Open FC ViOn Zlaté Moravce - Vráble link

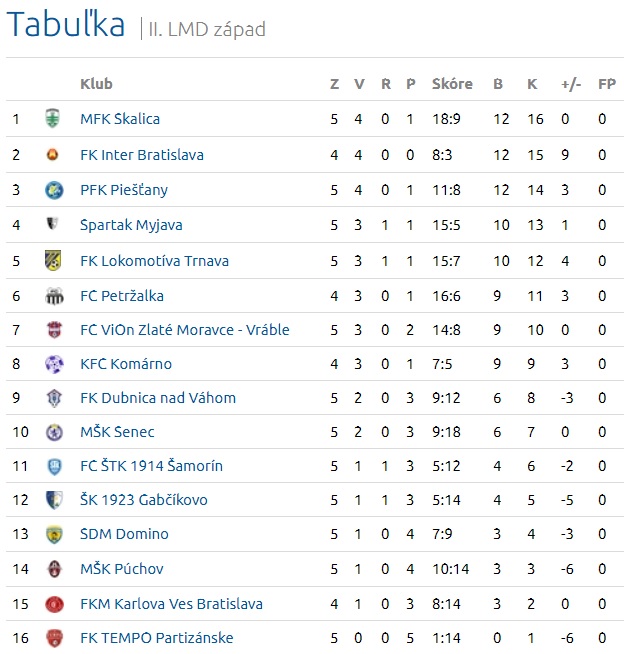[x=185, y=330]
